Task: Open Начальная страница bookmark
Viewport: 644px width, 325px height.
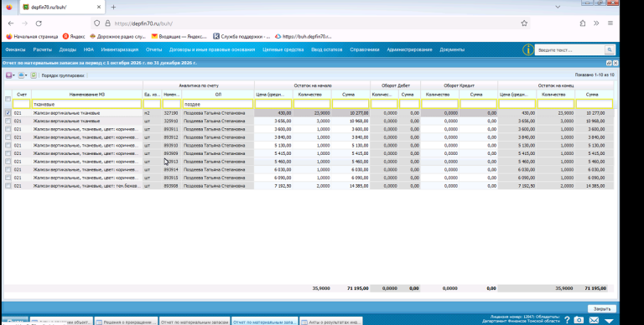Action: [x=32, y=37]
